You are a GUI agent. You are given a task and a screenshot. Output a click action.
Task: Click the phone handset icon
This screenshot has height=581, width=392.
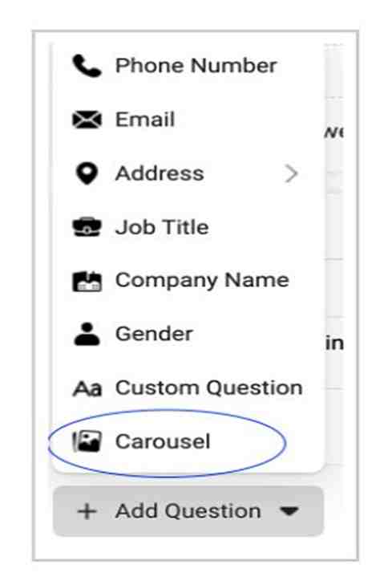click(x=87, y=66)
